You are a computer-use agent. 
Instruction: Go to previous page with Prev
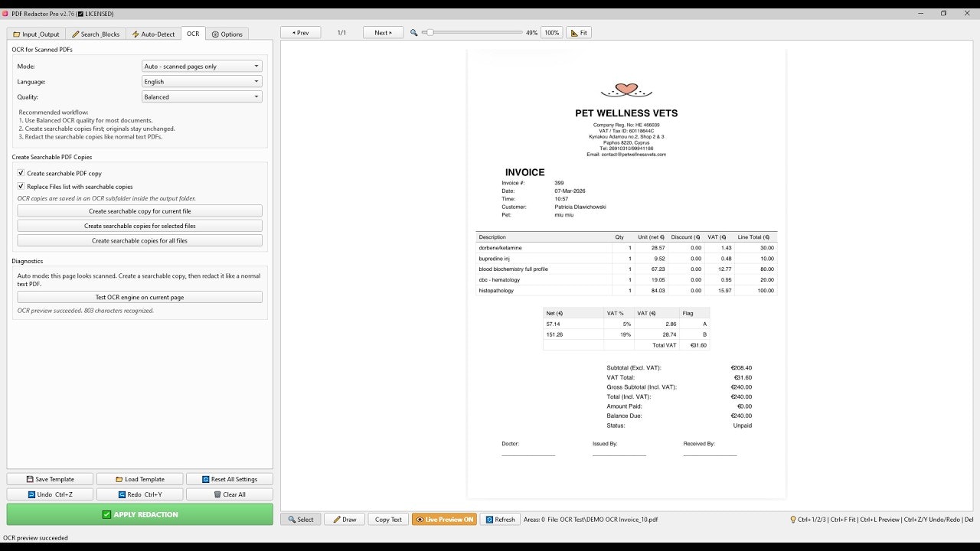point(300,33)
